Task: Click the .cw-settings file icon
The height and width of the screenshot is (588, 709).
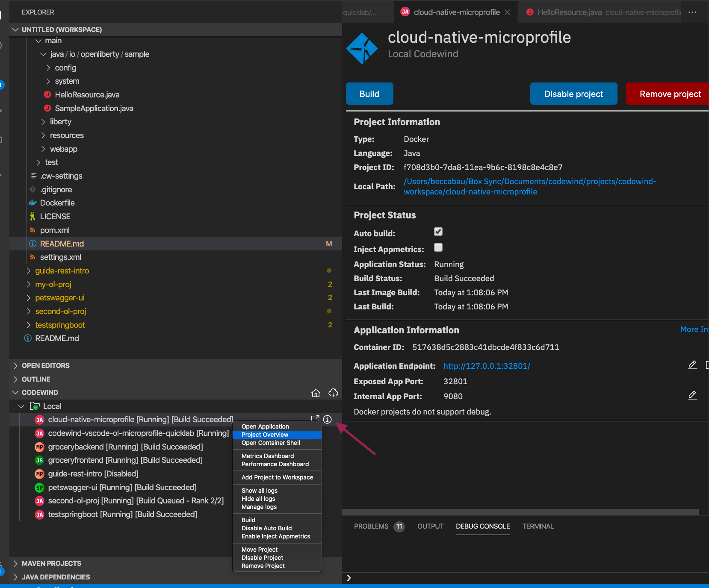Action: [33, 176]
